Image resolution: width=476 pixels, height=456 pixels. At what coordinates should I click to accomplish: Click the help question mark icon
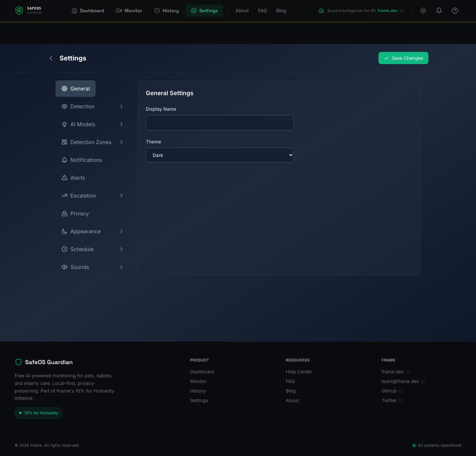[x=455, y=10]
